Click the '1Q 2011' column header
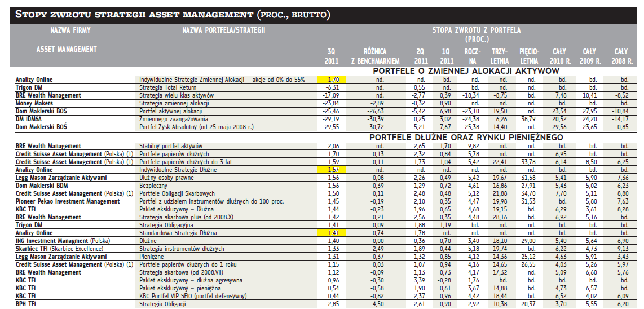The height and width of the screenshot is (309, 644). 445,56
